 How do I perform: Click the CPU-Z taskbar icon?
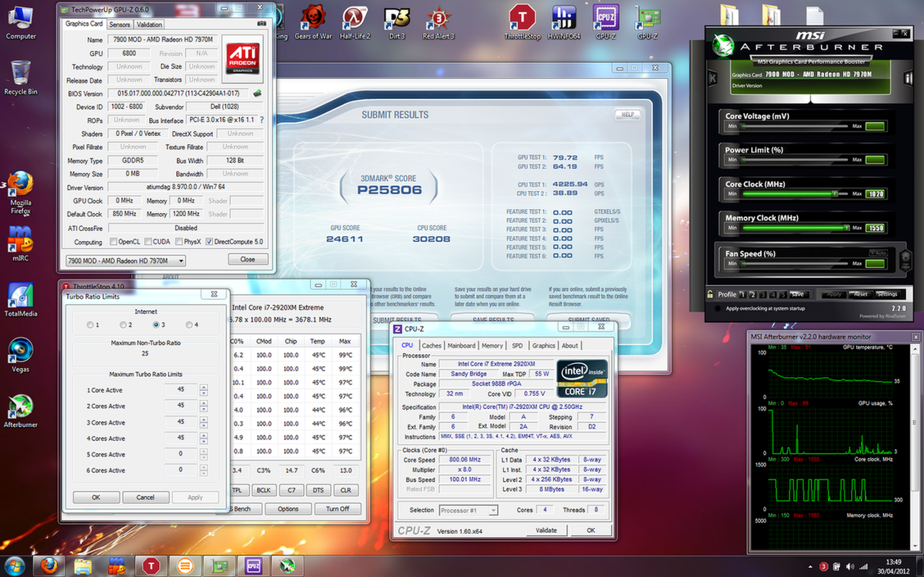click(x=253, y=566)
